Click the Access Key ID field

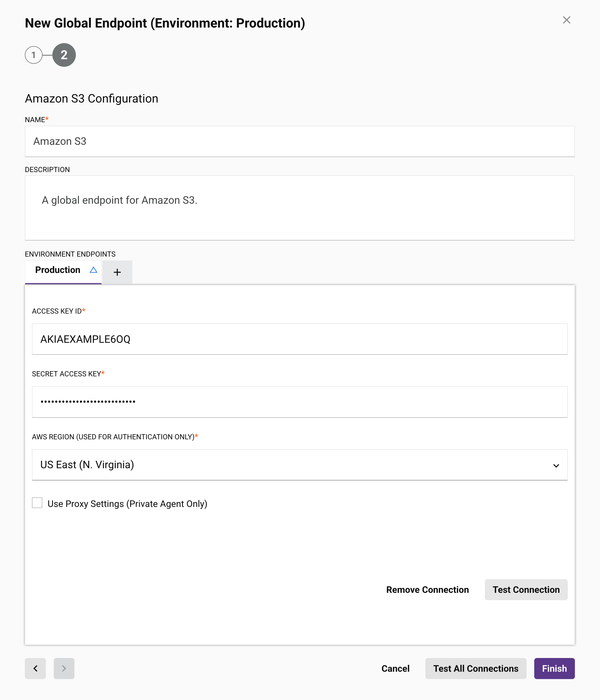point(300,339)
